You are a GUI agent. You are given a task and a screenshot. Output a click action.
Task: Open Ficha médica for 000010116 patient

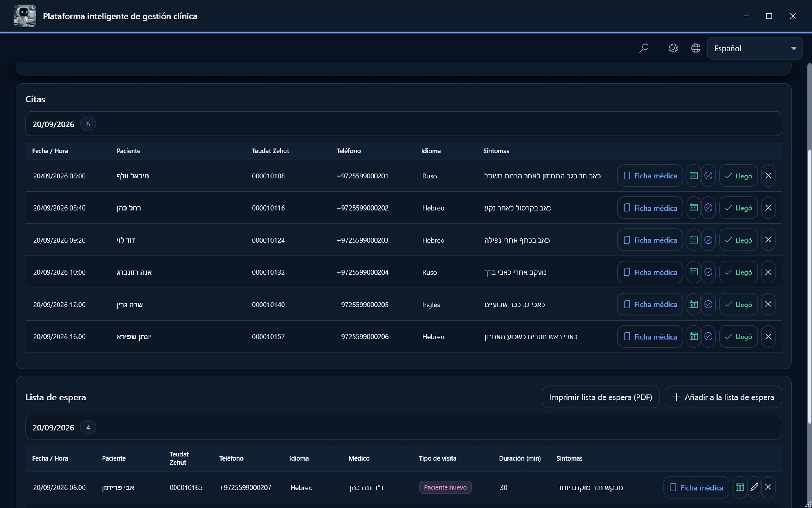[650, 208]
